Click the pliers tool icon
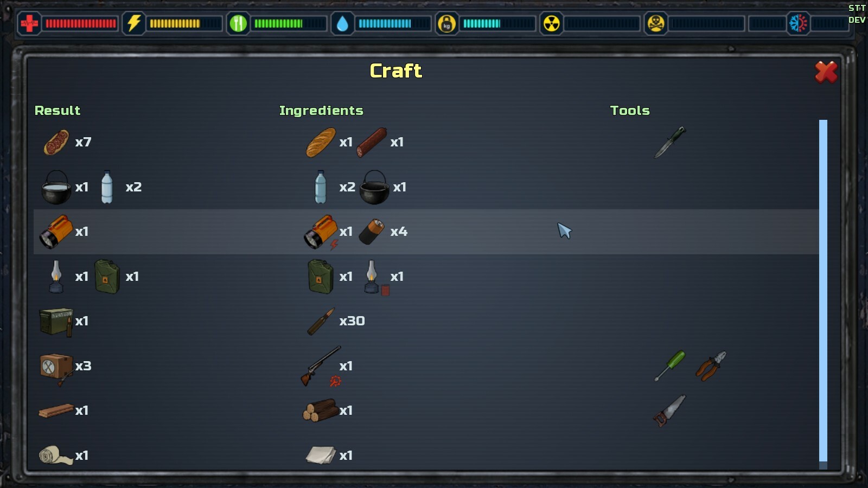This screenshot has height=488, width=868. (x=711, y=366)
